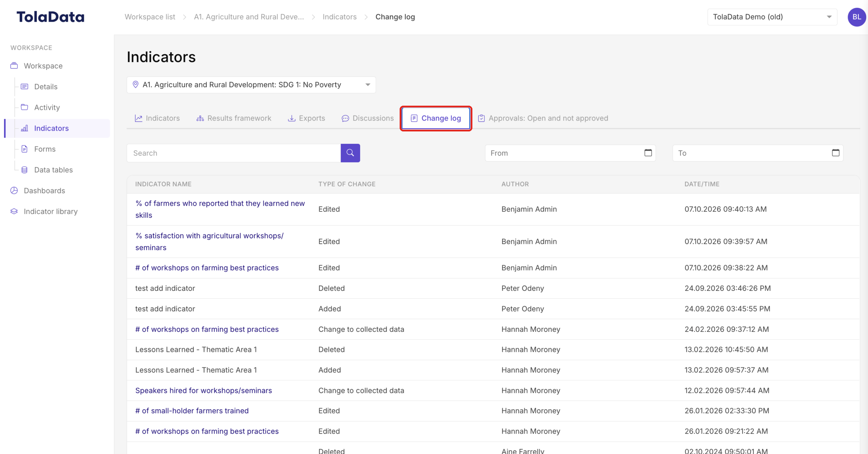The height and width of the screenshot is (454, 868).
Task: Click the 07.10.2026 09:40:13 AM timestamp
Action: point(726,209)
